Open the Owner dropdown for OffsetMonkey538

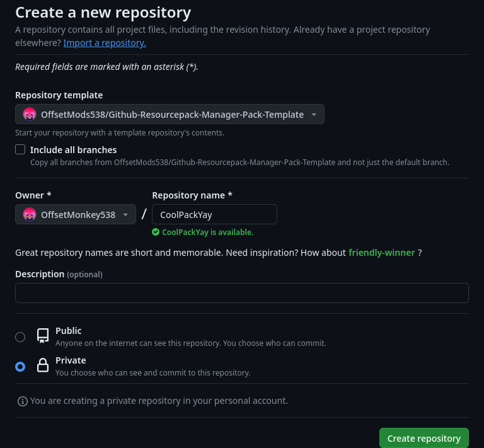76,214
